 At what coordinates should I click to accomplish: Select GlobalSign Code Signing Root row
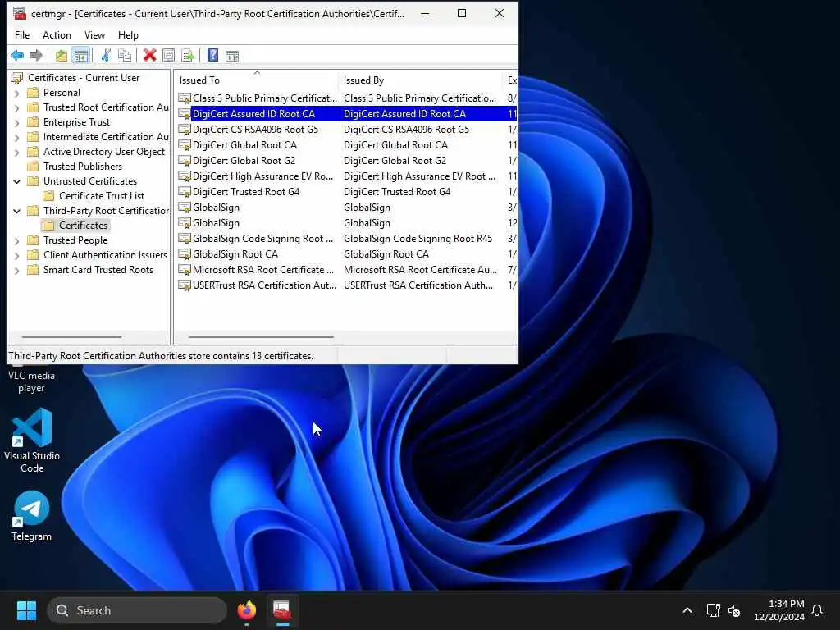pos(346,239)
